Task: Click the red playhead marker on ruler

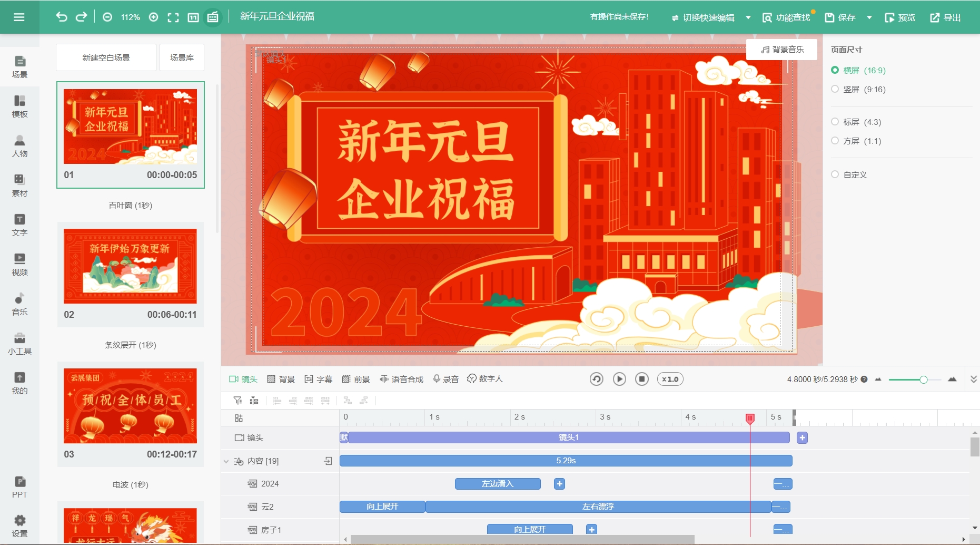Action: (x=750, y=419)
